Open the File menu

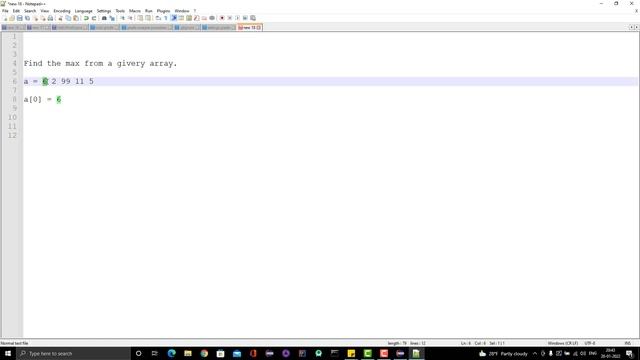(x=5, y=11)
